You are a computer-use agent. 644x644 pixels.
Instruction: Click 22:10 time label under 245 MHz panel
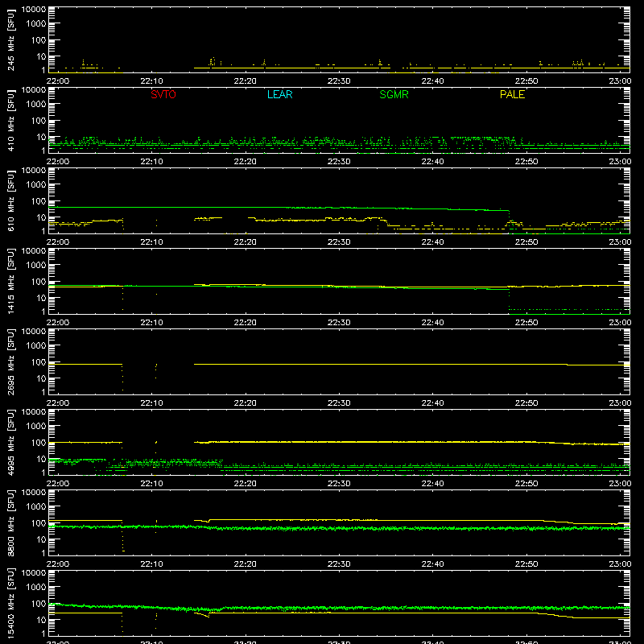pos(151,81)
